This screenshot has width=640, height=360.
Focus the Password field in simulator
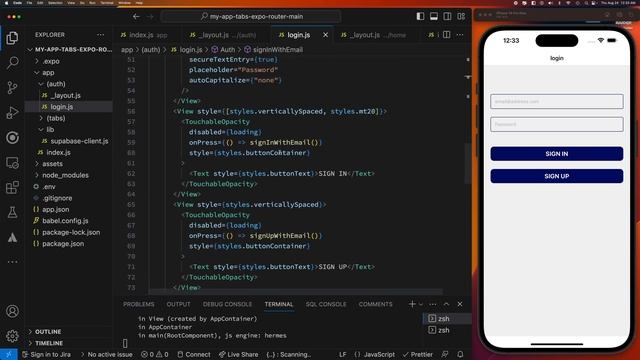pyautogui.click(x=557, y=124)
